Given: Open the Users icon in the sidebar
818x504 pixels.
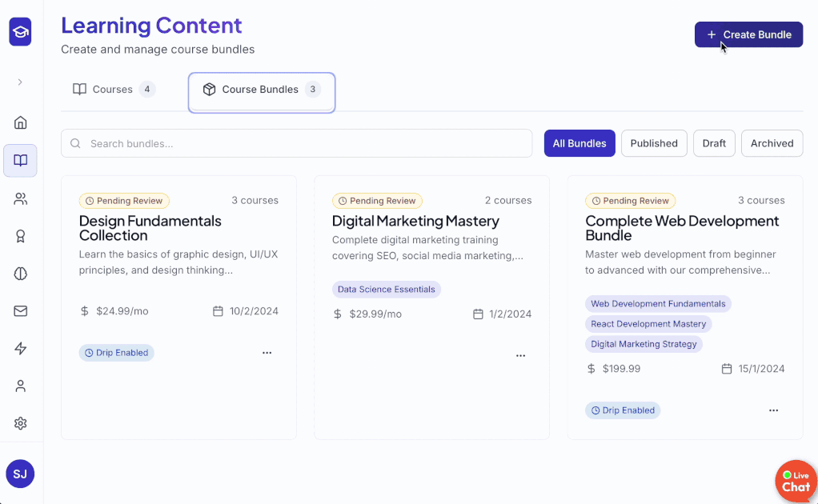Looking at the screenshot, I should tap(21, 199).
